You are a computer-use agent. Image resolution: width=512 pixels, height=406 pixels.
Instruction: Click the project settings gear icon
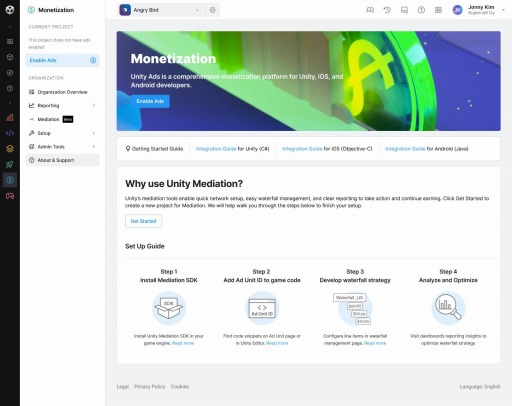[213, 10]
